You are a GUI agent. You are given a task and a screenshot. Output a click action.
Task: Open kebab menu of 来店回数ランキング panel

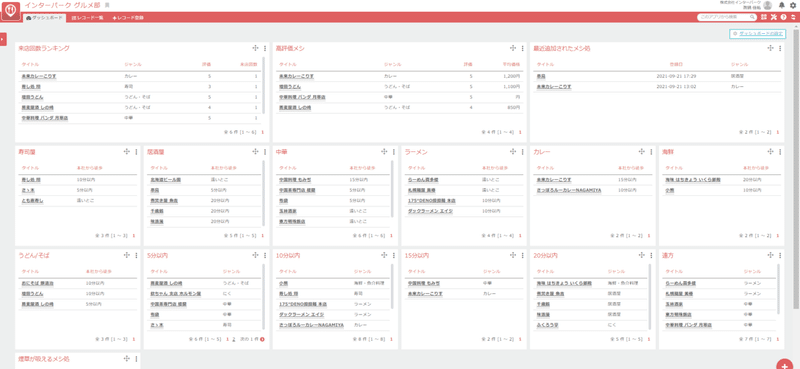(265, 48)
